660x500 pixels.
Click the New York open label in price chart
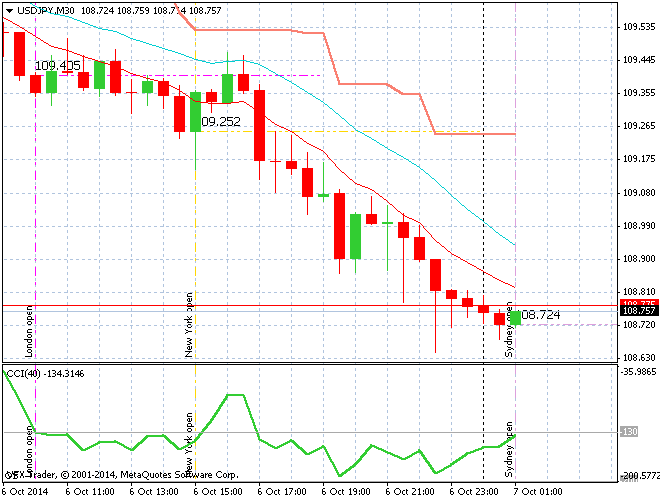(188, 325)
